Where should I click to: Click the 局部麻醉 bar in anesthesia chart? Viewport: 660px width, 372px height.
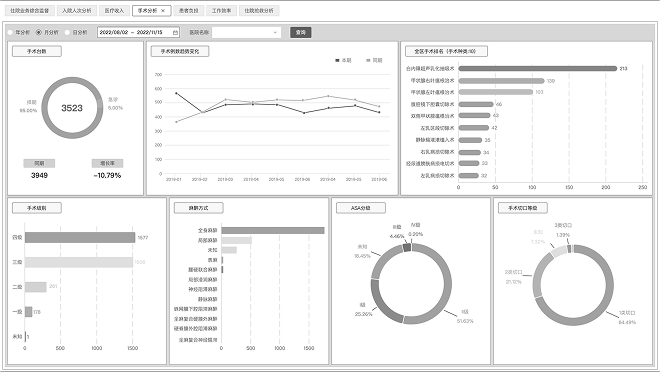[x=237, y=240]
